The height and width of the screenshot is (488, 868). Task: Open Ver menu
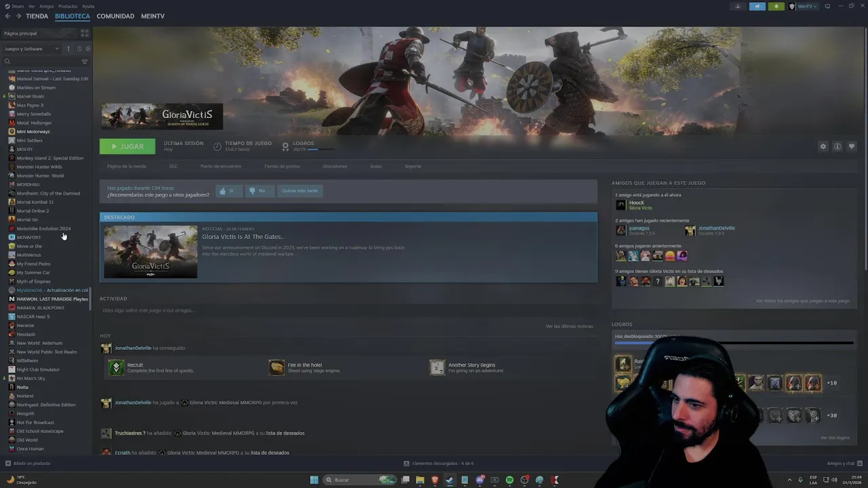[32, 6]
